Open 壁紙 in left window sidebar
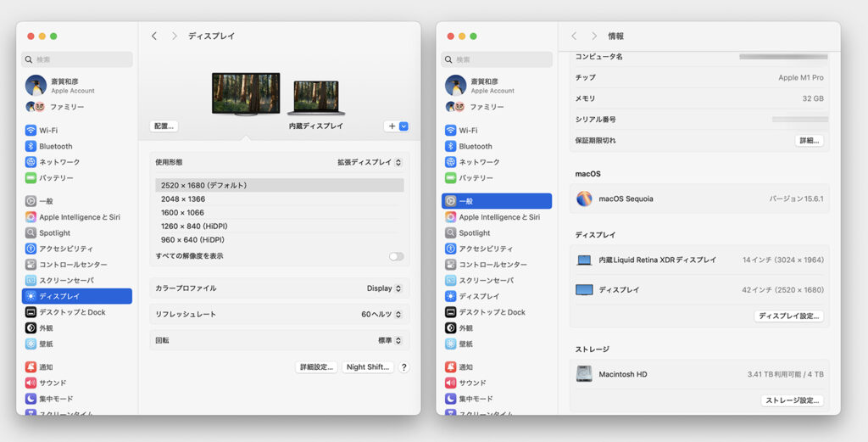 77,344
